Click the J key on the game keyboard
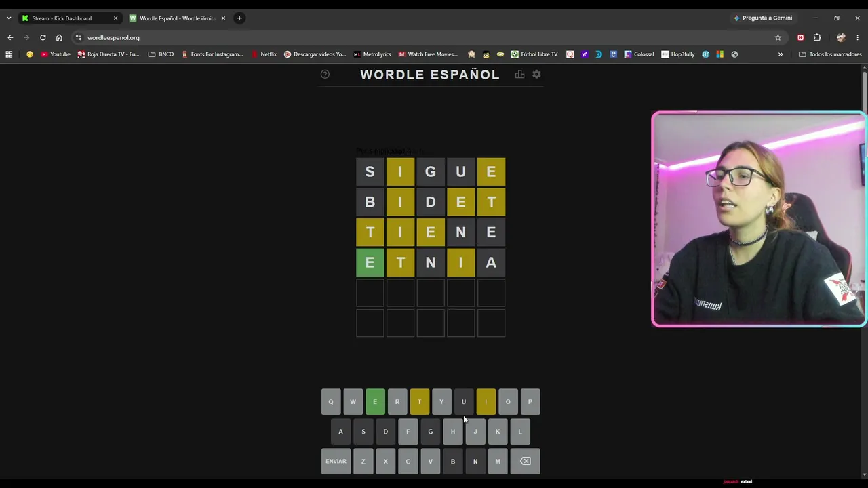868x488 pixels. (475, 431)
